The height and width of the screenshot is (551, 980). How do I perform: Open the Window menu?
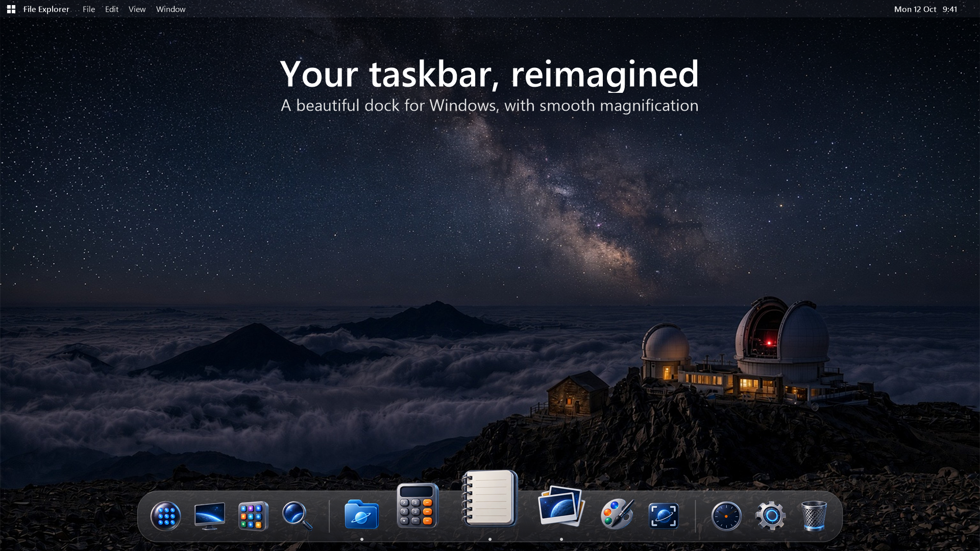click(x=170, y=9)
